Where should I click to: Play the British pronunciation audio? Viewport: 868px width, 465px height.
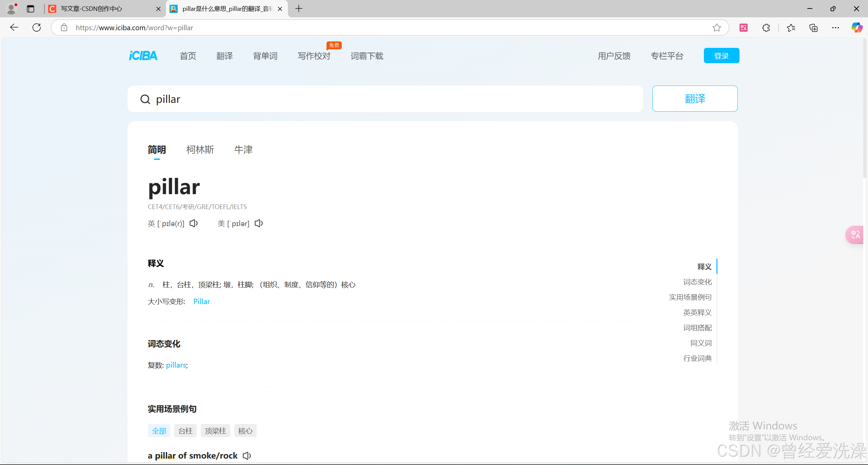(194, 223)
